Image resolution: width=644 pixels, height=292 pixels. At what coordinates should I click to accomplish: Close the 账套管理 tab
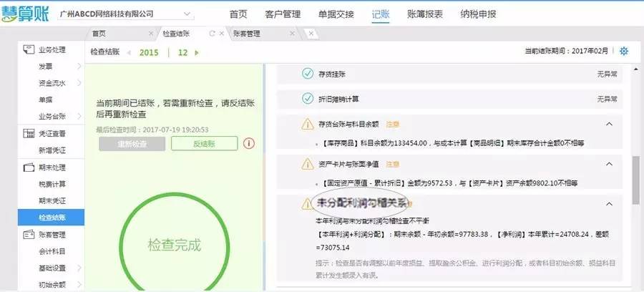point(292,34)
